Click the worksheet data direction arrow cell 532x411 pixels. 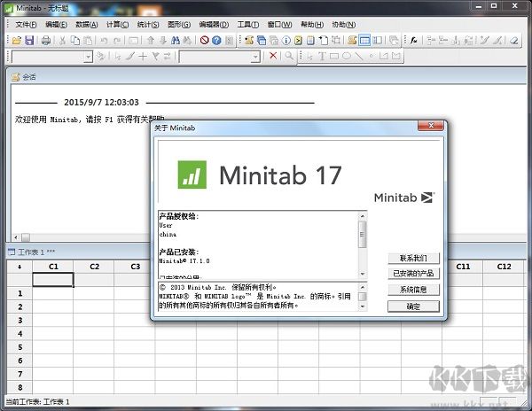[20, 267]
